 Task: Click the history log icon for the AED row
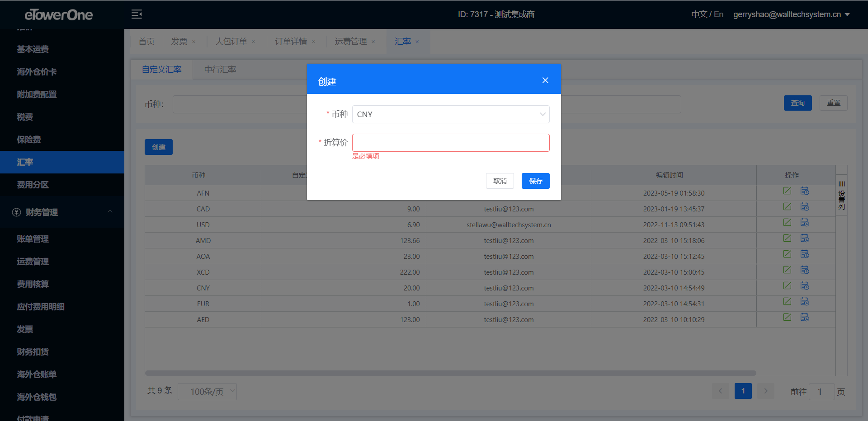(x=805, y=317)
